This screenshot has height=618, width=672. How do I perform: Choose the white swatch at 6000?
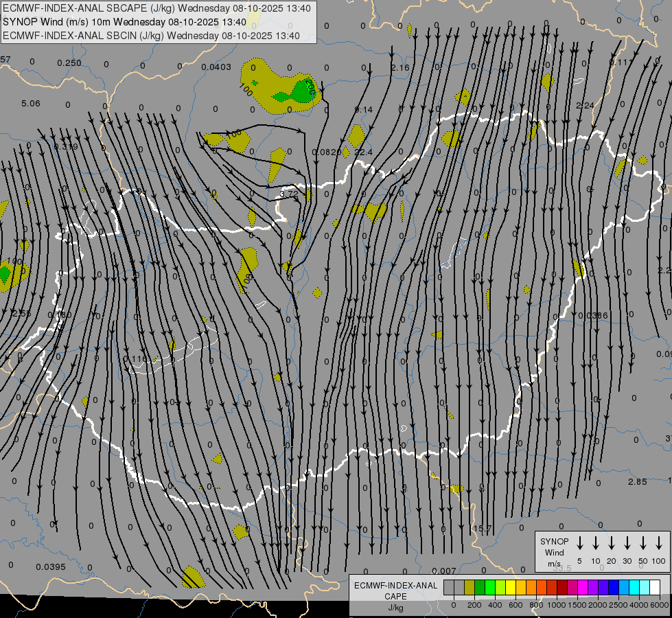click(x=654, y=587)
